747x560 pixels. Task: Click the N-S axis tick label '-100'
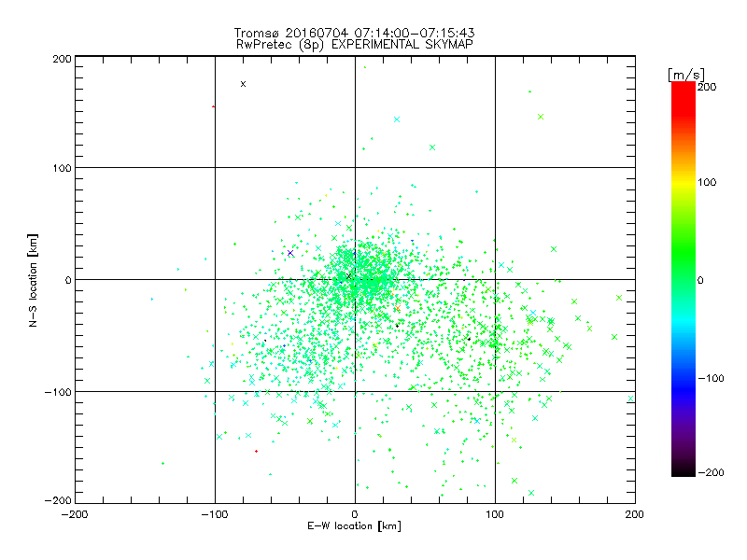pyautogui.click(x=58, y=392)
